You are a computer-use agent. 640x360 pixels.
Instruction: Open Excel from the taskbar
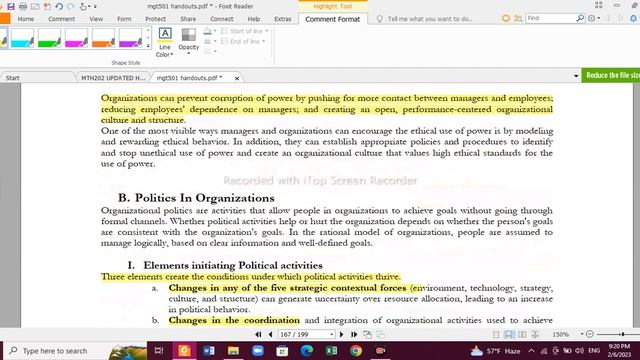(331, 351)
